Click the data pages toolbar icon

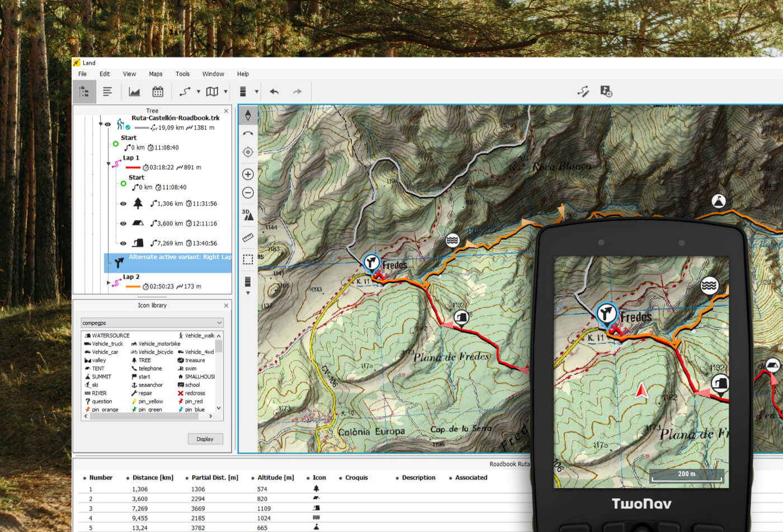[243, 92]
